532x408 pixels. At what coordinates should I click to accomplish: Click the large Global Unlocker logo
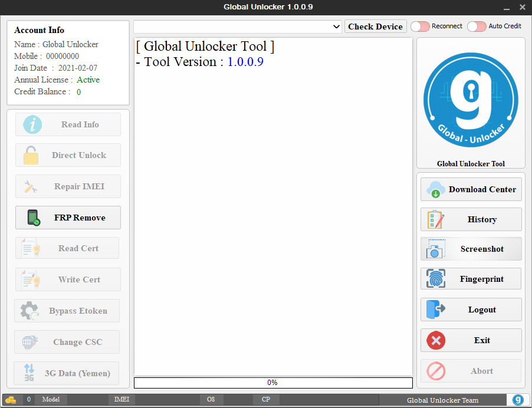[471, 100]
